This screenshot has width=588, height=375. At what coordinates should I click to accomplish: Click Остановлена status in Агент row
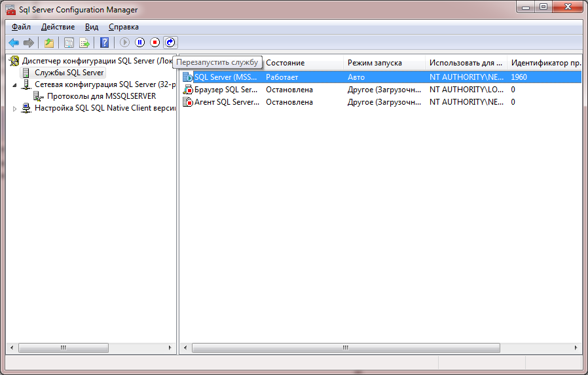tap(289, 102)
